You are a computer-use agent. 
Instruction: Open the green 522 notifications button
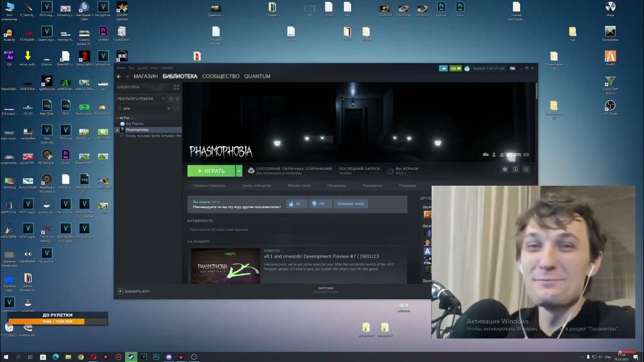[455, 68]
